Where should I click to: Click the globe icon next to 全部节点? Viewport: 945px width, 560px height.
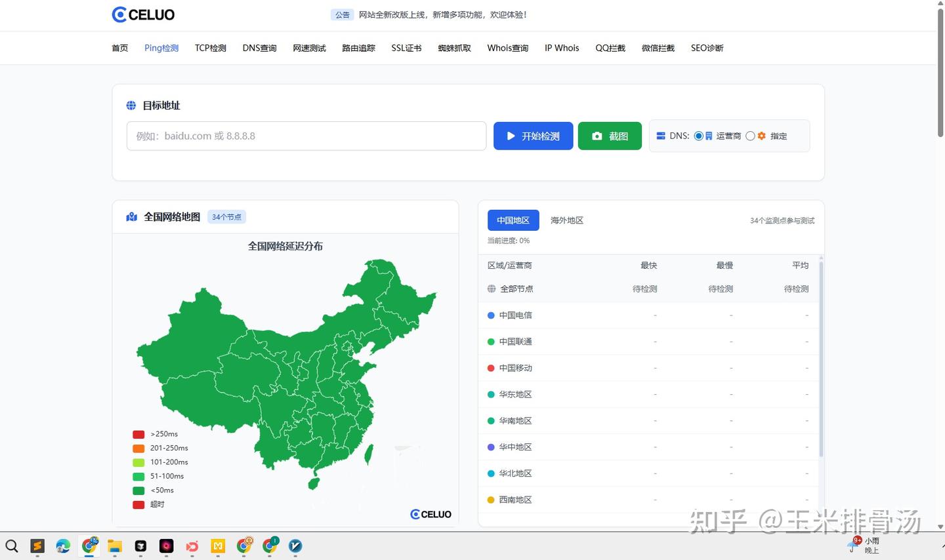pyautogui.click(x=491, y=289)
